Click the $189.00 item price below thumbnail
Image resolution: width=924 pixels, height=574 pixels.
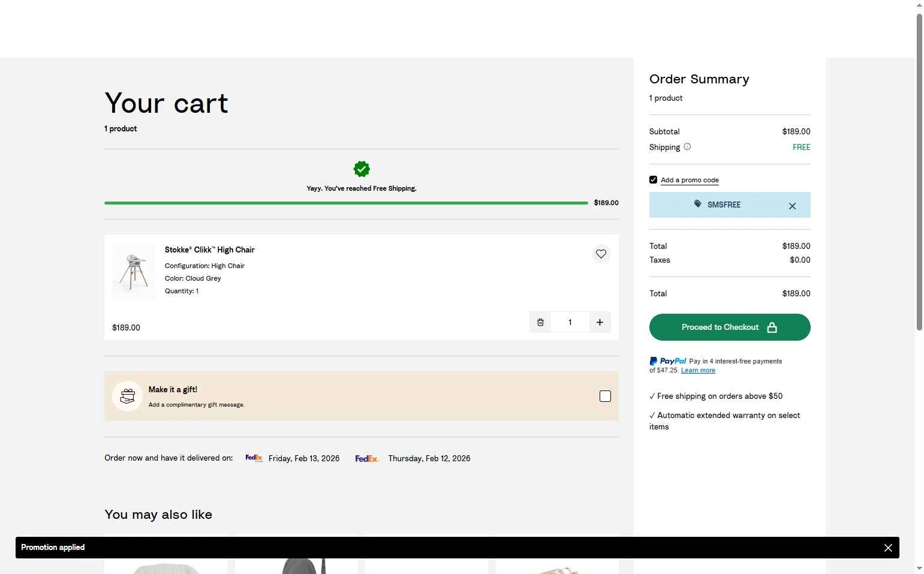pos(126,327)
